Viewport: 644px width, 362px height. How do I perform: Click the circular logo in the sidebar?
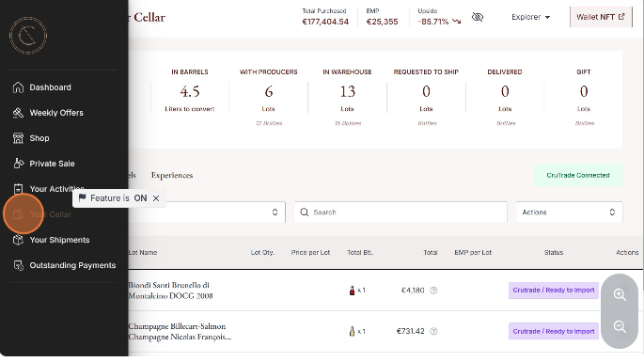point(28,36)
